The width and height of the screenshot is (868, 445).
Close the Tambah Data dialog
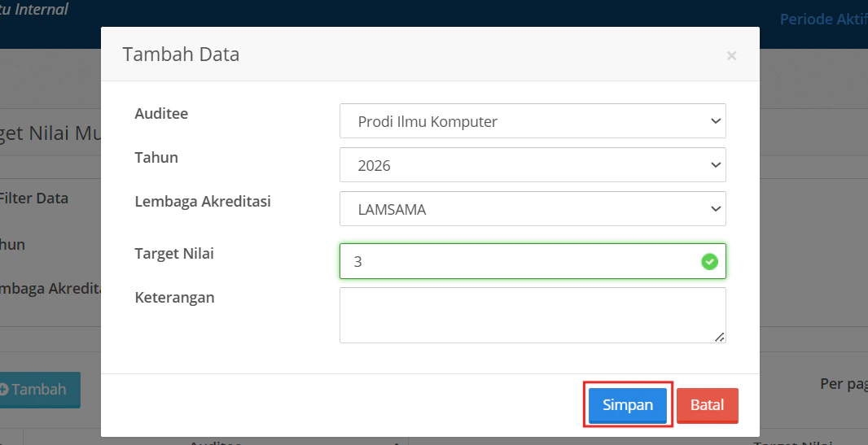click(731, 55)
